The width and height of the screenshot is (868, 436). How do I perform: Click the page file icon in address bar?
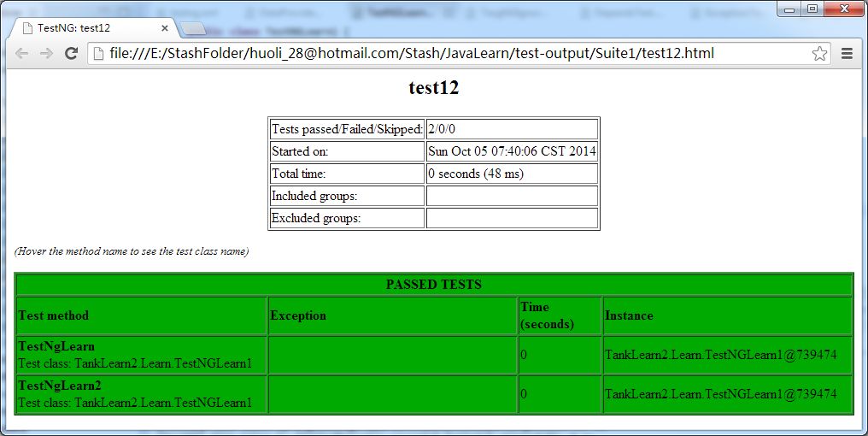pyautogui.click(x=98, y=53)
